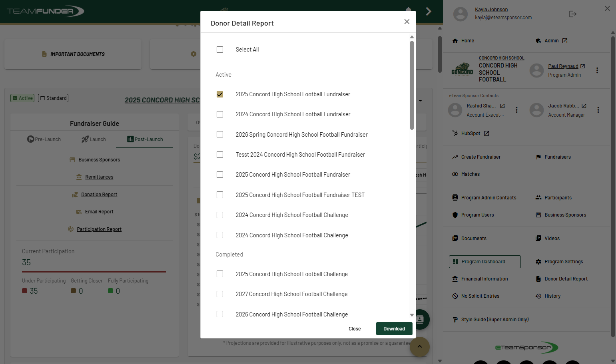The height and width of the screenshot is (364, 616).
Task: Open Home via the house icon
Action: click(455, 41)
